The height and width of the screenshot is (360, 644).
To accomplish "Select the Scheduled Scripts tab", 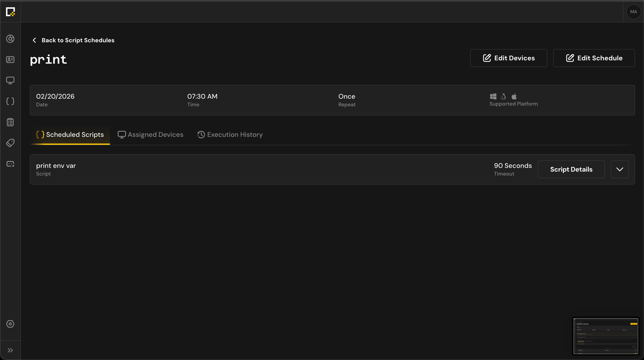I will point(70,135).
